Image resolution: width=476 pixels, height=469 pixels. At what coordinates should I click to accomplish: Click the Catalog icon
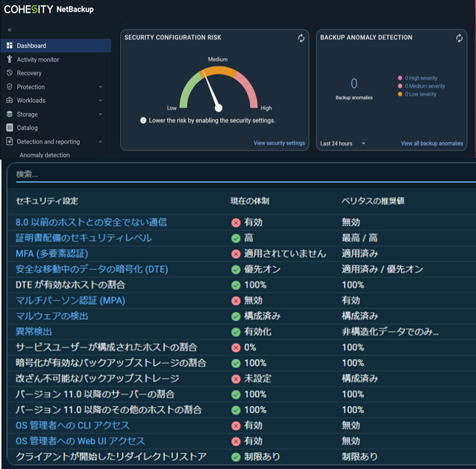coord(9,128)
